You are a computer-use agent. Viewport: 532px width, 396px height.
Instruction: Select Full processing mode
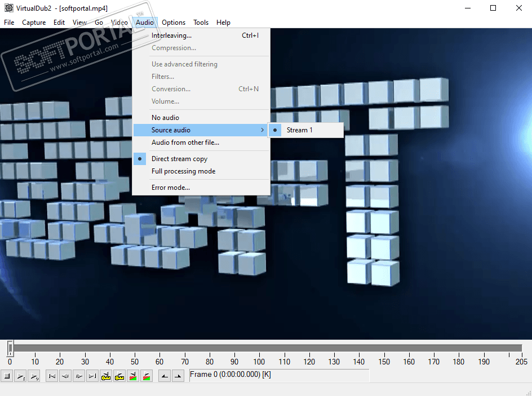point(201,171)
